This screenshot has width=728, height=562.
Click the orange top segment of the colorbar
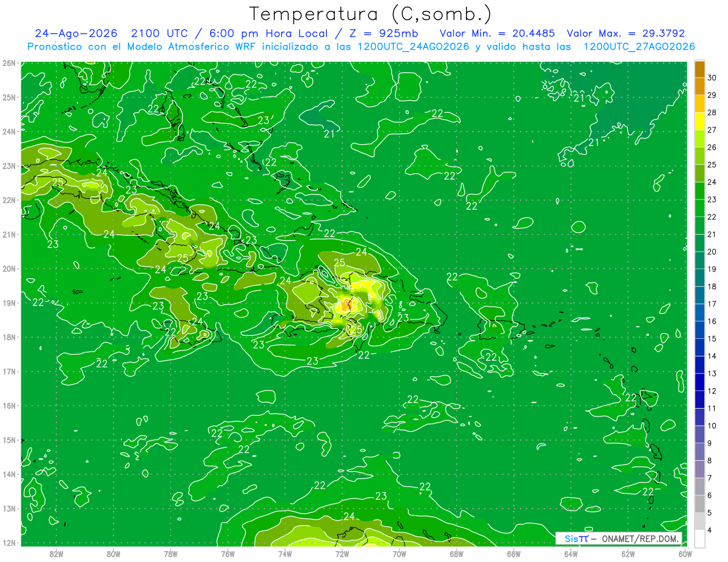pos(699,70)
